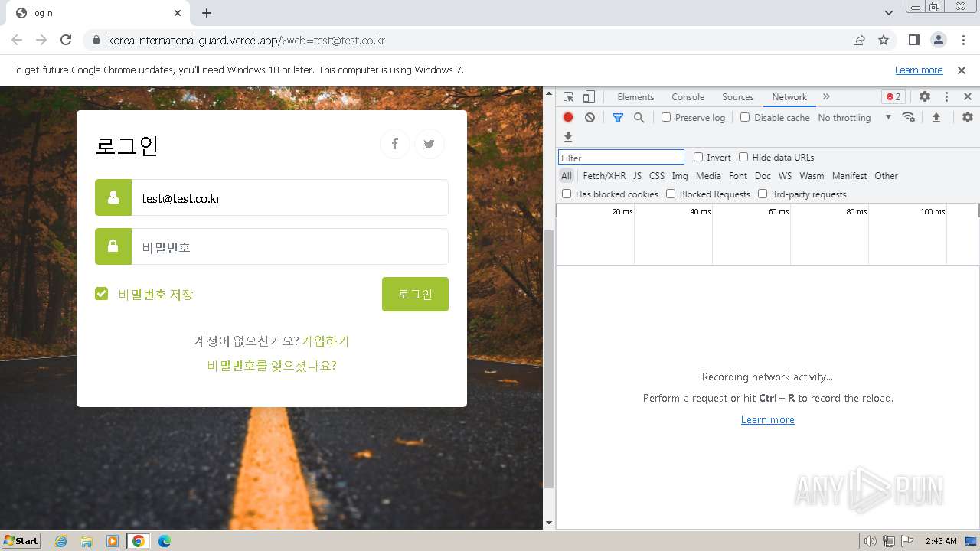Filter requests by Img type
The image size is (980, 551).
pyautogui.click(x=680, y=175)
